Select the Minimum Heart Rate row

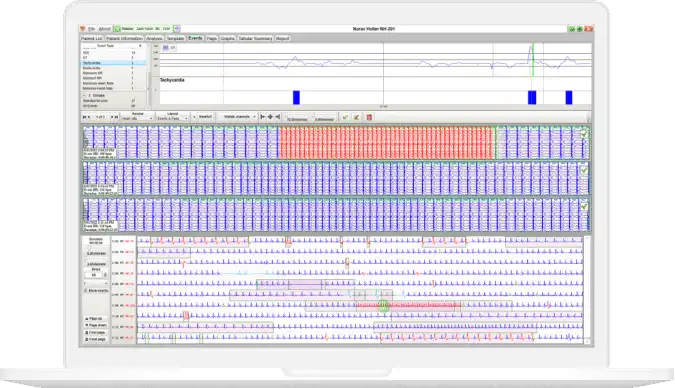pyautogui.click(x=114, y=88)
